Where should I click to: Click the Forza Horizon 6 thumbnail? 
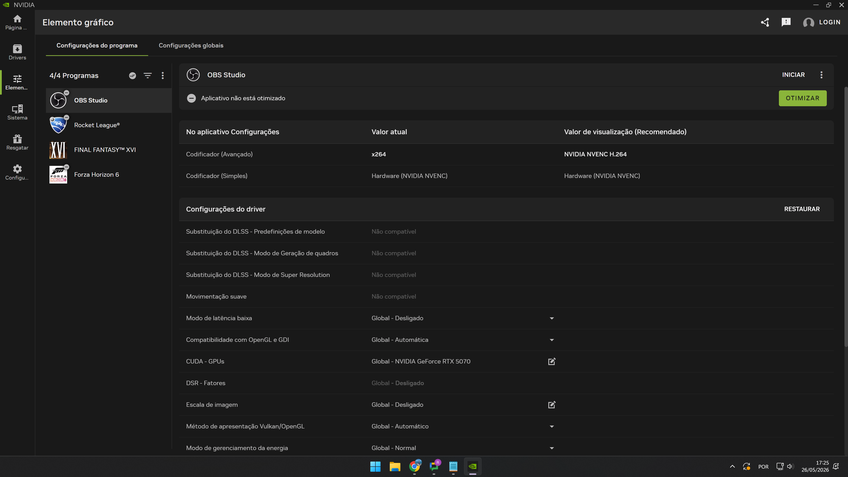(58, 175)
